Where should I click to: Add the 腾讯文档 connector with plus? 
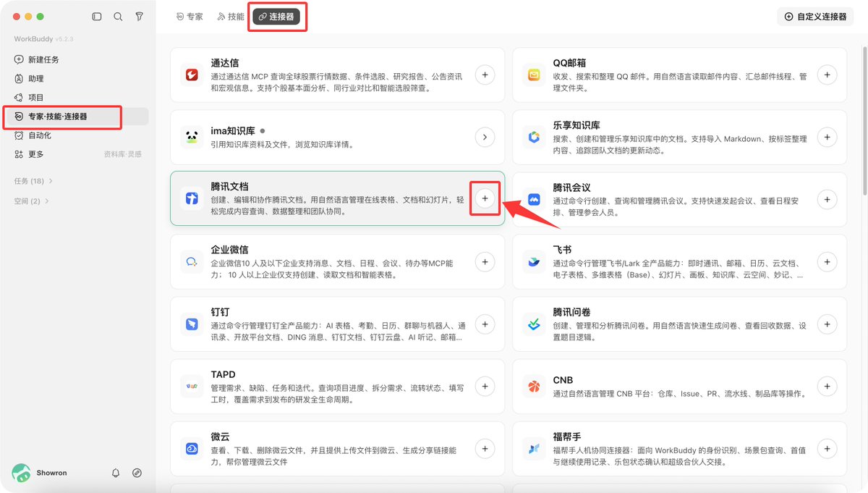click(485, 198)
